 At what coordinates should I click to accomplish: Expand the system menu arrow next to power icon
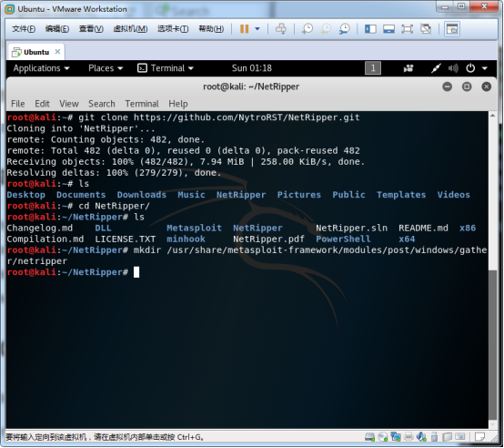click(485, 68)
